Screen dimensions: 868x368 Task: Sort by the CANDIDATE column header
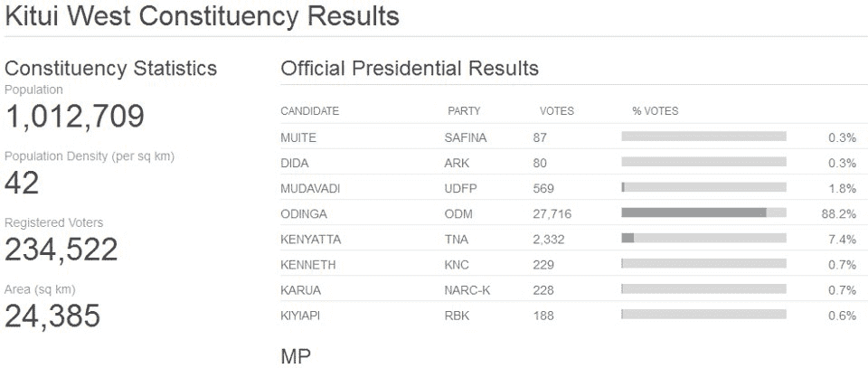coord(309,111)
